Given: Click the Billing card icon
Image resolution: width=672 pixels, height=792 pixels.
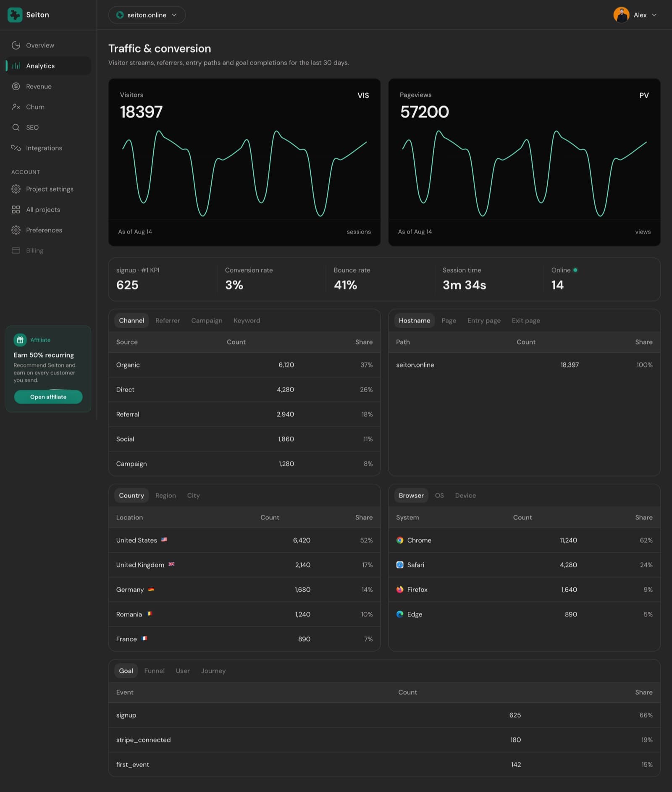Looking at the screenshot, I should click(x=16, y=251).
